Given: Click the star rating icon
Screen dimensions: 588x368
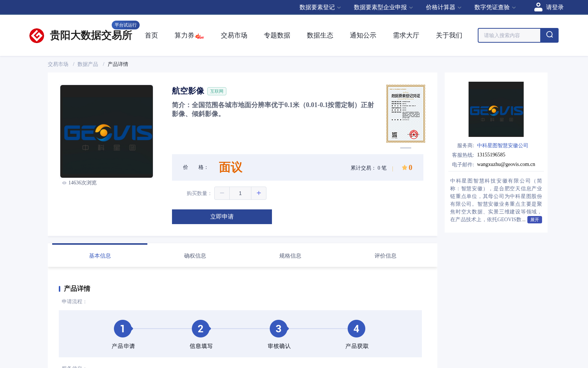Looking at the screenshot, I should coord(405,167).
